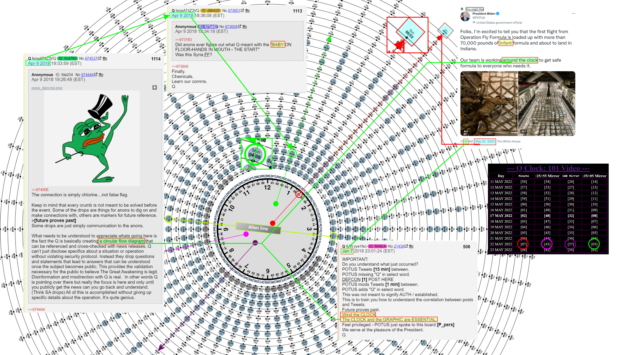Image resolution: width=644 pixels, height=355 pixels.
Task: Click the highlighted 'a circular flow diagram' text
Action: coord(122,241)
